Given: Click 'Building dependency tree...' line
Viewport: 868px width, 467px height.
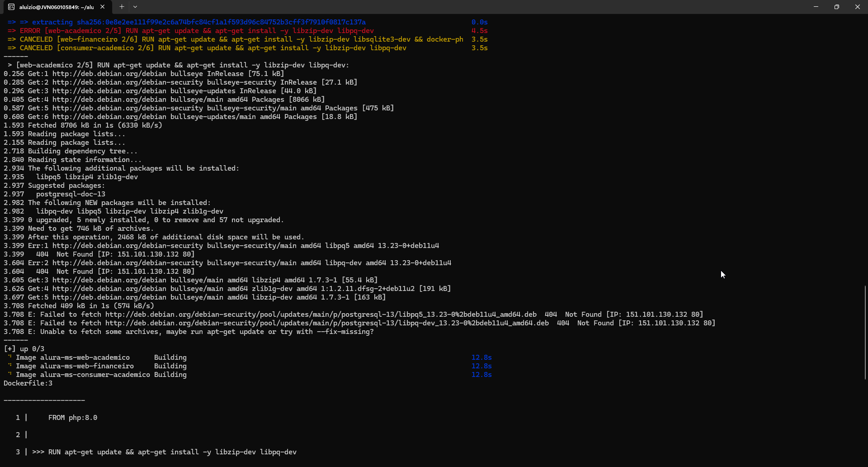Looking at the screenshot, I should pos(71,151).
